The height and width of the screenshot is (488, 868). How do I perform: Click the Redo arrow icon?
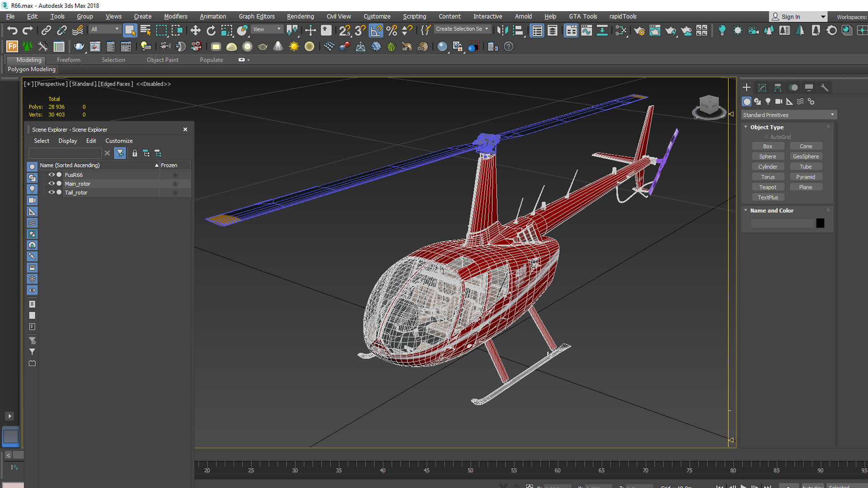[x=28, y=30]
